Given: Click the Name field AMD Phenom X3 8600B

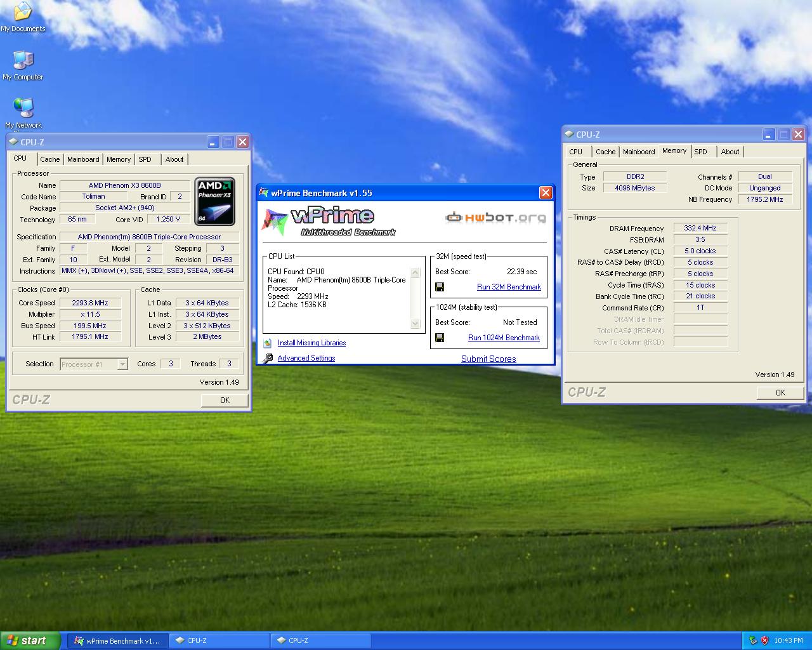Looking at the screenshot, I should (x=125, y=185).
